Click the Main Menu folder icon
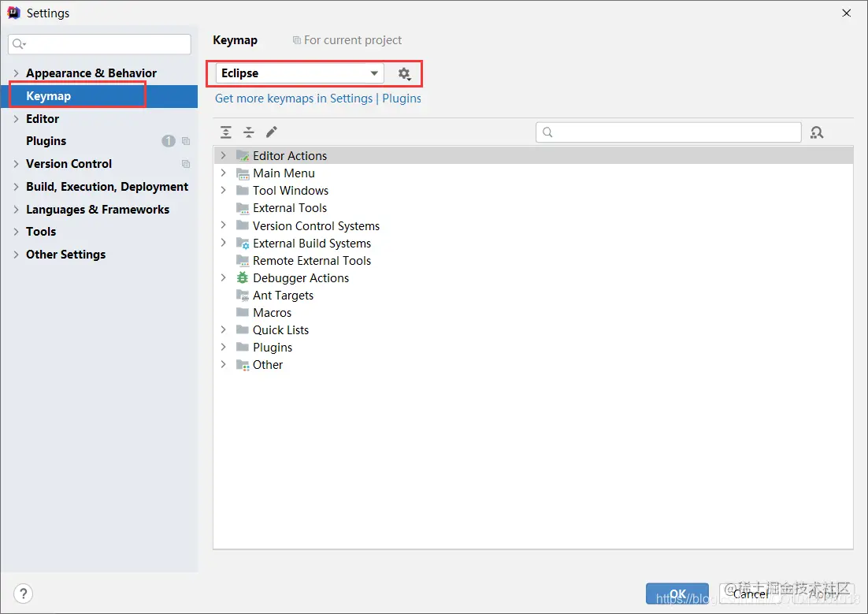This screenshot has width=868, height=614. [x=243, y=173]
